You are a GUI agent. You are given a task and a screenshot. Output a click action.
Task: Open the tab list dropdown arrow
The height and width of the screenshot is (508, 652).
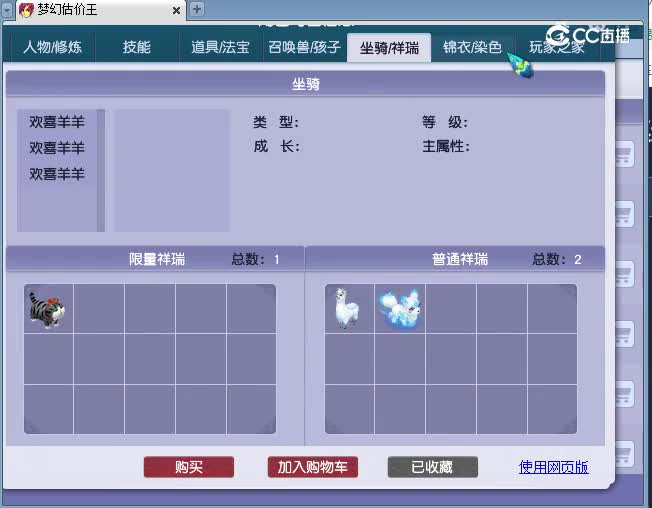(7, 10)
